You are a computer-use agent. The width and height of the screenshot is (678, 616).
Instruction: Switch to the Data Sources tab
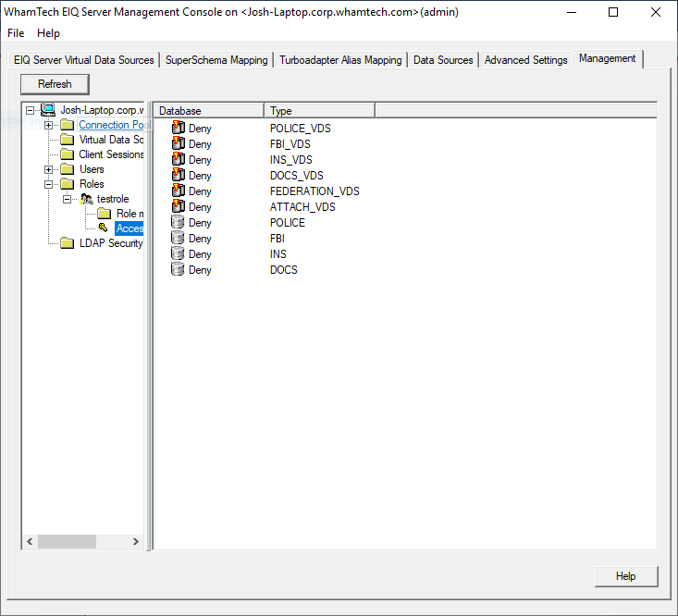[443, 60]
